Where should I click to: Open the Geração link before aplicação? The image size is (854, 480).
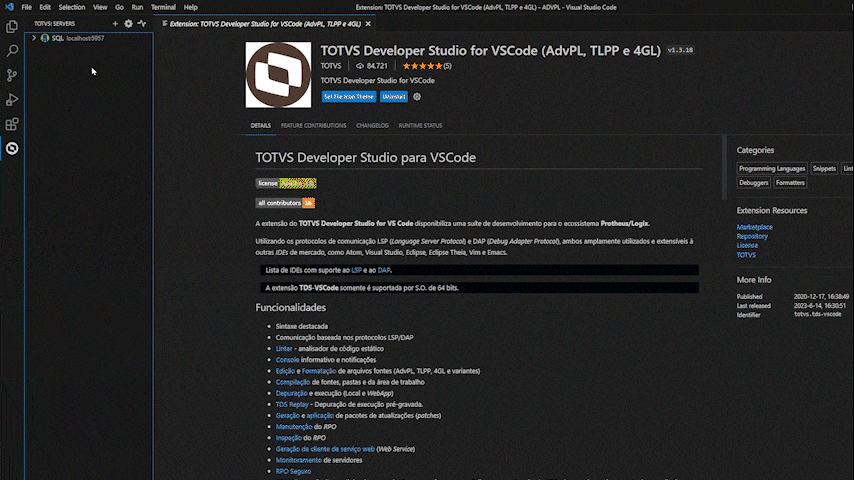tap(288, 416)
